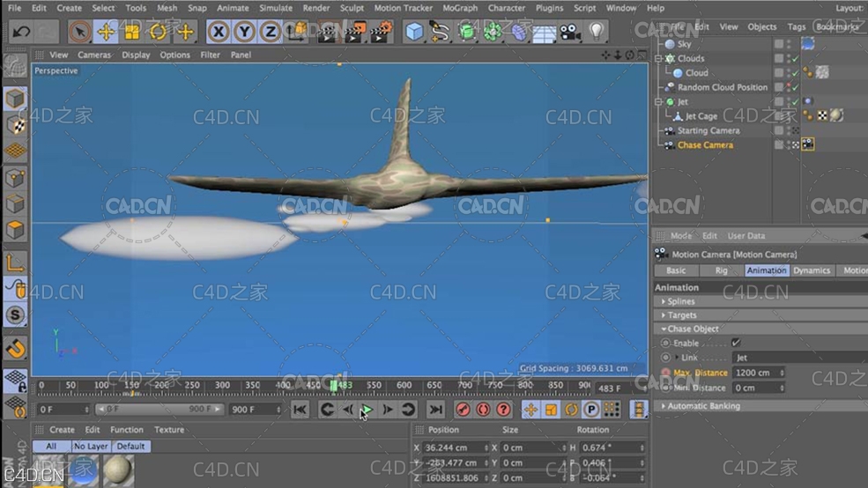Image resolution: width=868 pixels, height=488 pixels.
Task: Toggle the Chase Object Enable checkbox
Action: click(x=736, y=343)
